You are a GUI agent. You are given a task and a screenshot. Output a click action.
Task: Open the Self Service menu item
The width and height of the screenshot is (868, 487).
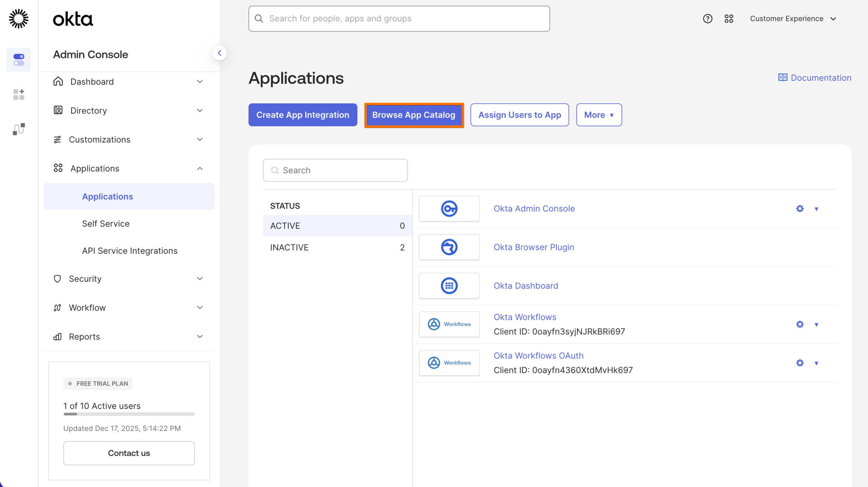[x=106, y=223]
